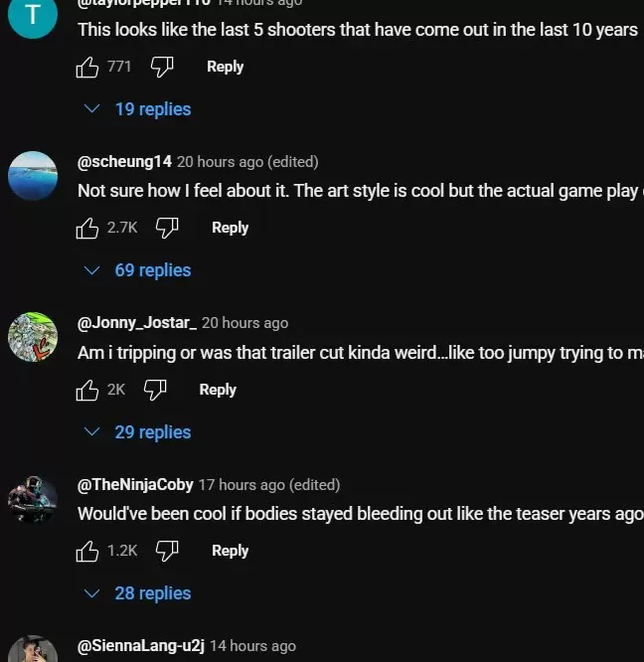Dislike the comment by @TheNinjaCoby
This screenshot has height=662, width=644.
coord(167,551)
